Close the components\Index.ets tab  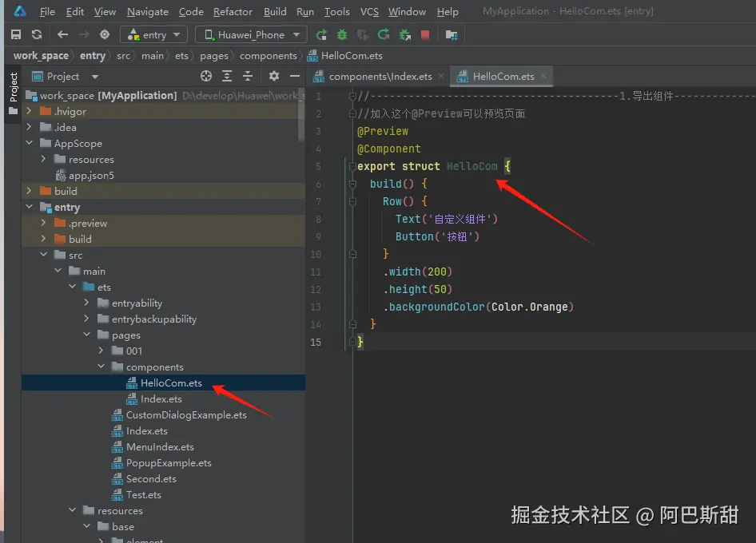click(x=440, y=76)
